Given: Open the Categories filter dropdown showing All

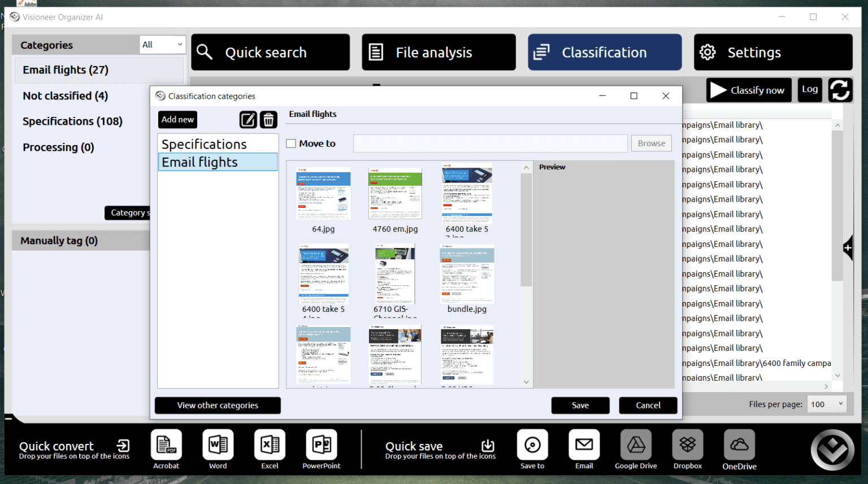Looking at the screenshot, I should (x=162, y=45).
